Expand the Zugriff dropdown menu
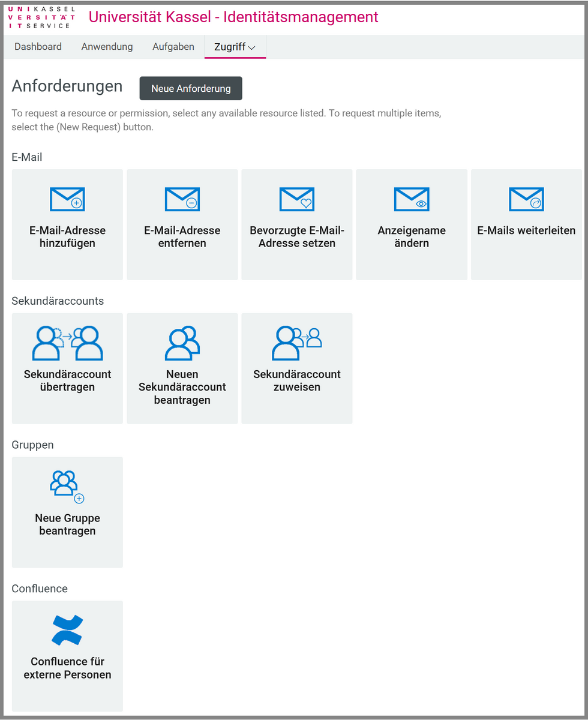Image resolution: width=588 pixels, height=720 pixels. [x=235, y=47]
